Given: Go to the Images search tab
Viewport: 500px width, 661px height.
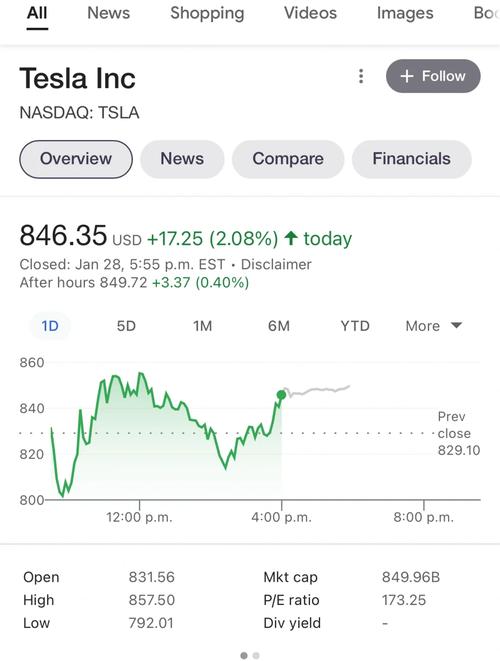Looking at the screenshot, I should pyautogui.click(x=405, y=13).
